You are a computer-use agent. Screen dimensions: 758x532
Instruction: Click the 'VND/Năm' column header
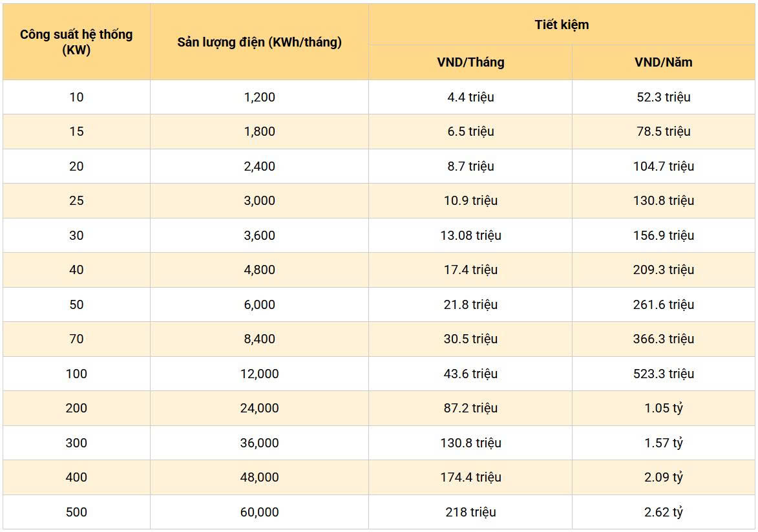(x=664, y=63)
